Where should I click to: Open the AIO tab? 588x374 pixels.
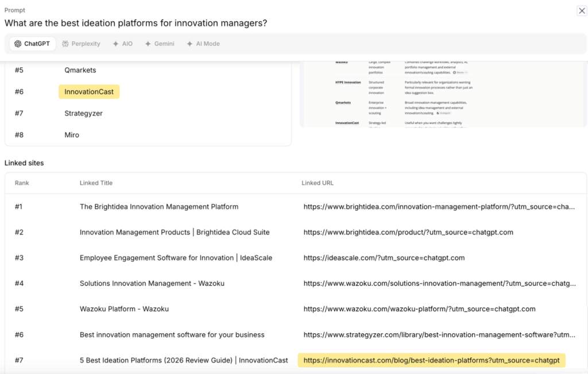tap(123, 44)
